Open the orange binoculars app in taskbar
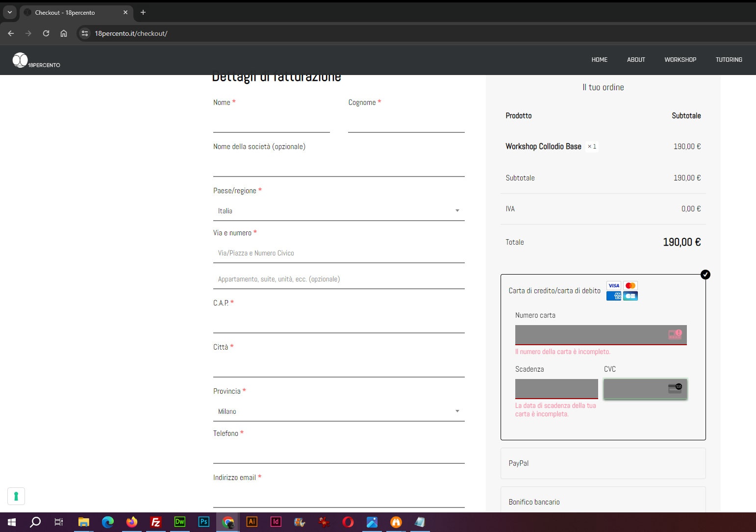This screenshot has height=532, width=756. (396, 522)
